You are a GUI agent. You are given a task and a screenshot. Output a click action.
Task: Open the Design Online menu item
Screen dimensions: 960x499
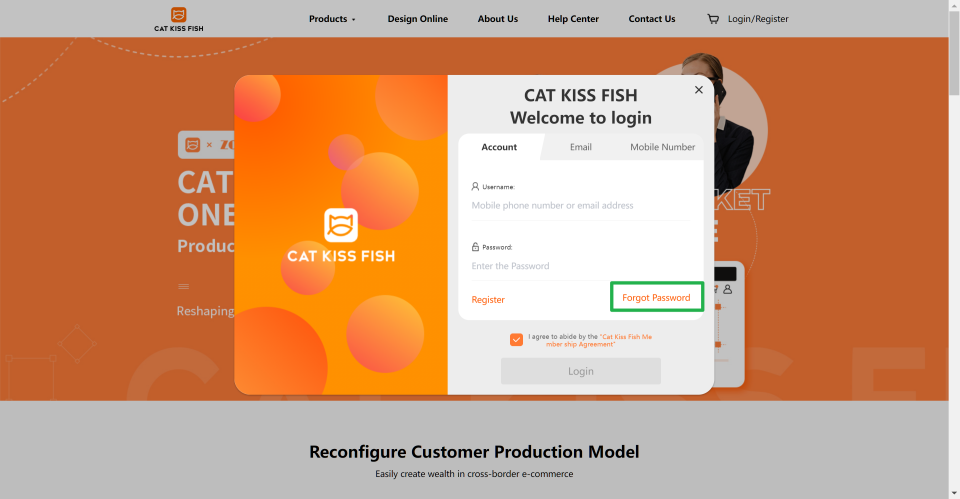click(418, 19)
